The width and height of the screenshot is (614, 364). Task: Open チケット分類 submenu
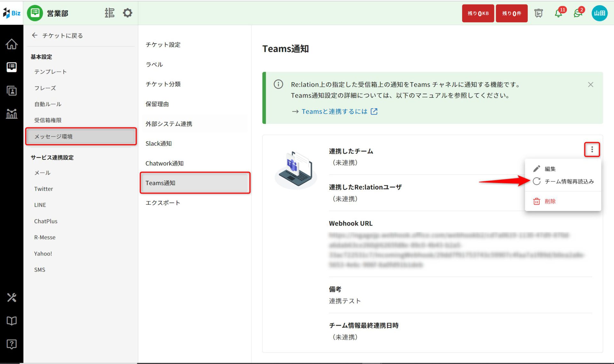pyautogui.click(x=163, y=84)
